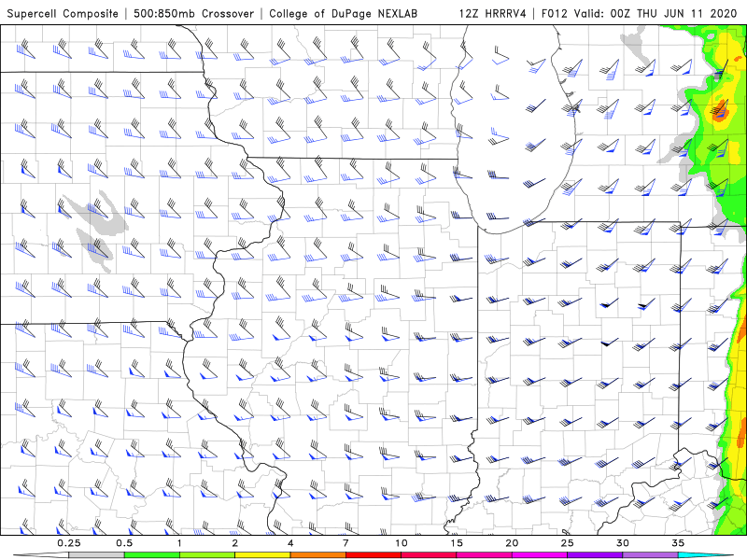Click the purple 25–30 color bar segment

[x=595, y=555]
